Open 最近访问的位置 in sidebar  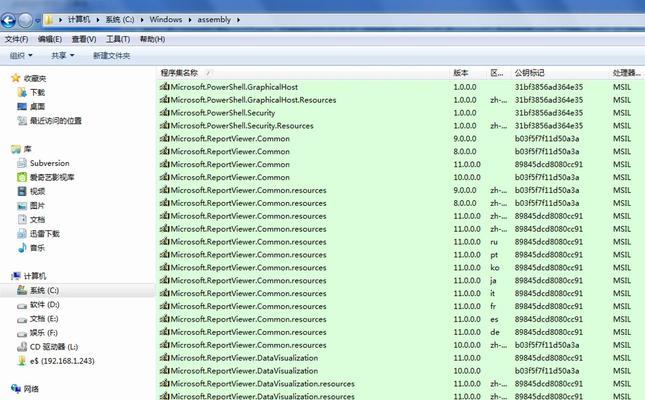(56, 121)
